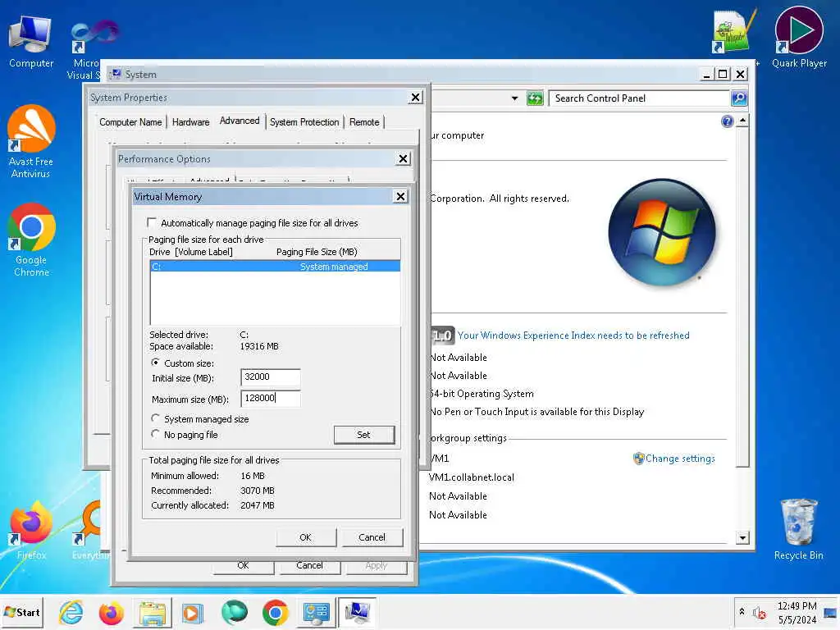This screenshot has height=630, width=840.
Task: Select the System window taskbar item
Action: point(357,612)
